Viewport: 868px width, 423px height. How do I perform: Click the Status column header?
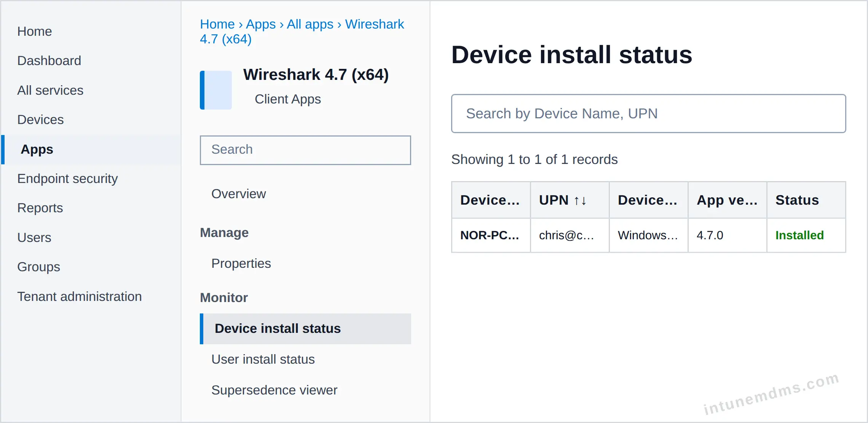click(806, 200)
